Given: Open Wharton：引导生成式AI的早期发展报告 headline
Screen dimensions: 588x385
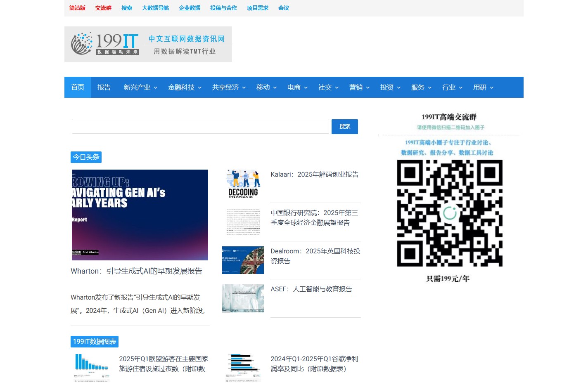Looking at the screenshot, I should (137, 271).
